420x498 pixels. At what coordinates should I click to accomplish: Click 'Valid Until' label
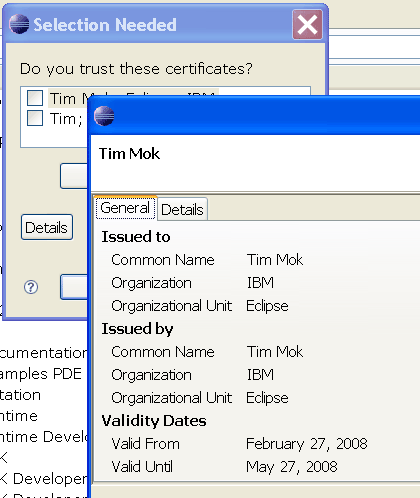tap(142, 467)
